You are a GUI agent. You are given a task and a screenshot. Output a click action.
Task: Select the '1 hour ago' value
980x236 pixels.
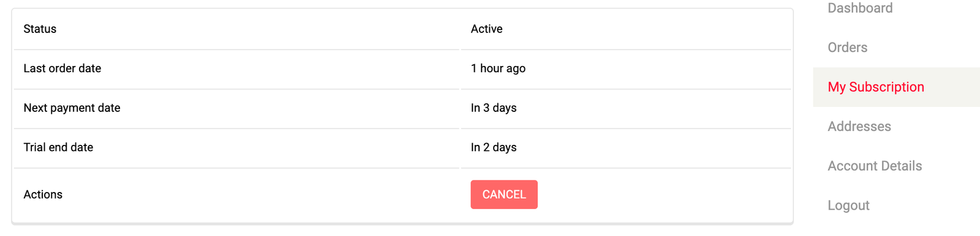498,68
